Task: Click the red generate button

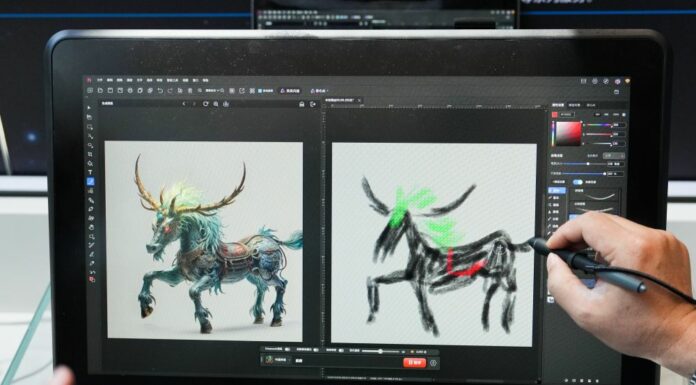Action: click(415, 362)
